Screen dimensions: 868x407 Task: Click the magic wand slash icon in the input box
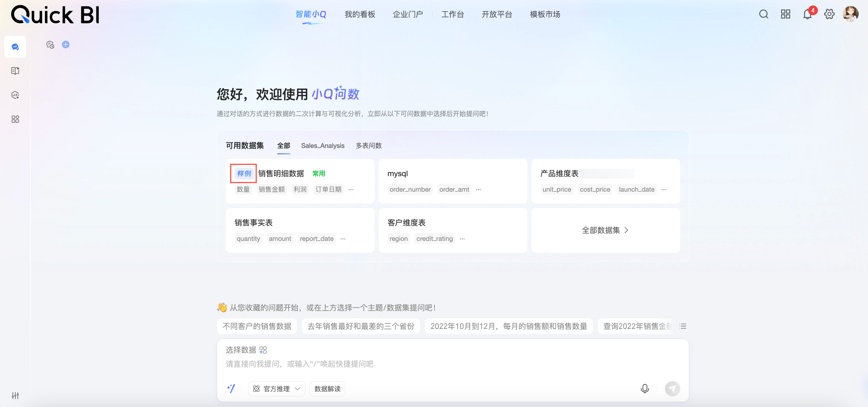231,388
